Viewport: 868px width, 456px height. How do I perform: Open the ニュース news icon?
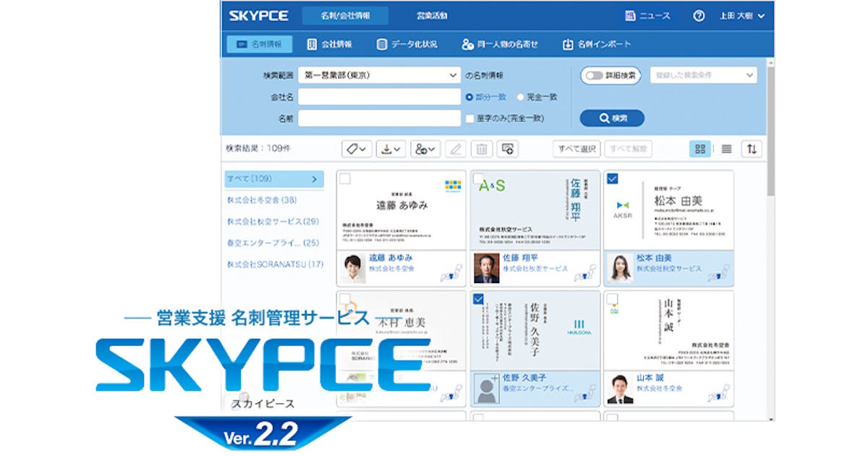(629, 16)
